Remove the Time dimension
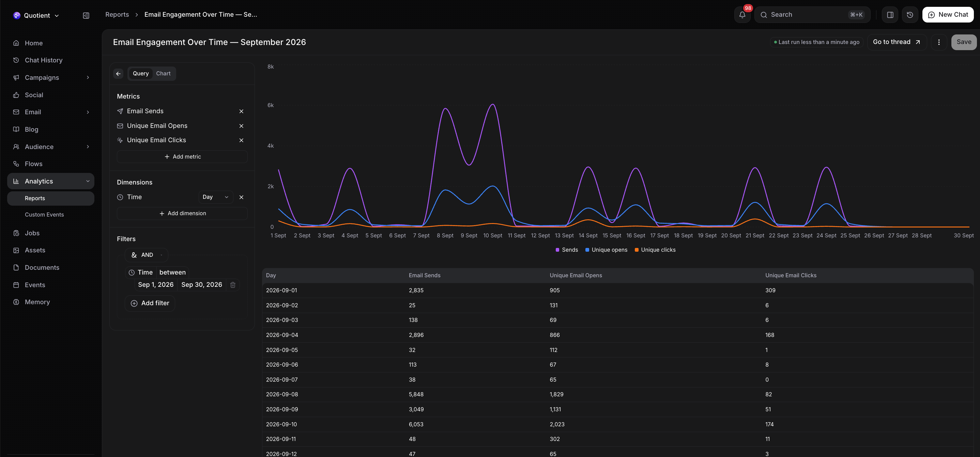This screenshot has width=980, height=457. (x=241, y=197)
